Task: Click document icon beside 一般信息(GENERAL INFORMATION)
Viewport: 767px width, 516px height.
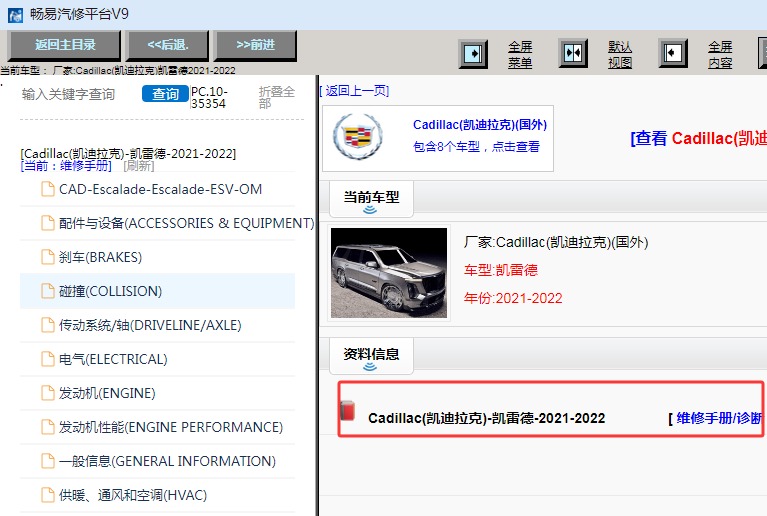Action: 47,461
